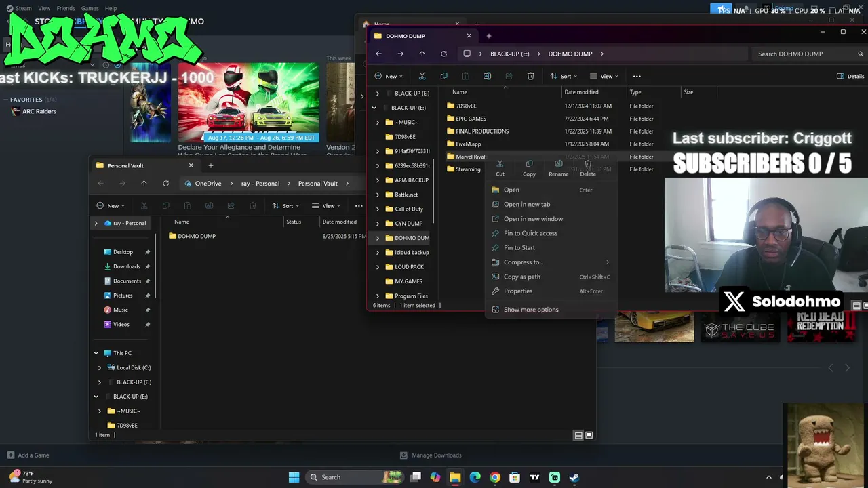Add a new tab in DOHMO DUMP window

pyautogui.click(x=488, y=36)
